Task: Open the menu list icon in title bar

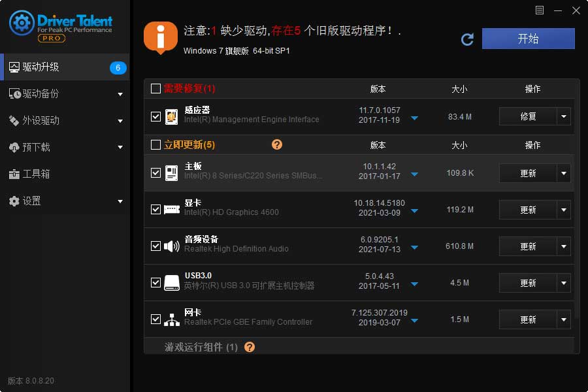Action: [539, 10]
